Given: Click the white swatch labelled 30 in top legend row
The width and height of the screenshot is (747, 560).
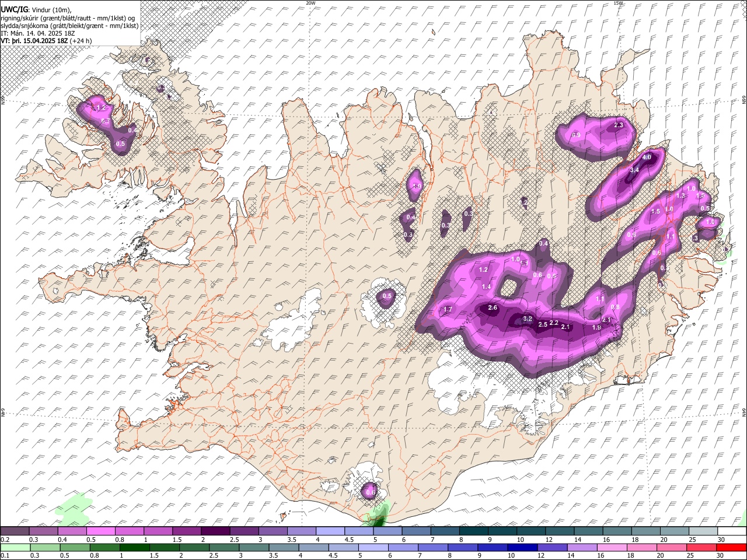Looking at the screenshot, I should point(732,531).
